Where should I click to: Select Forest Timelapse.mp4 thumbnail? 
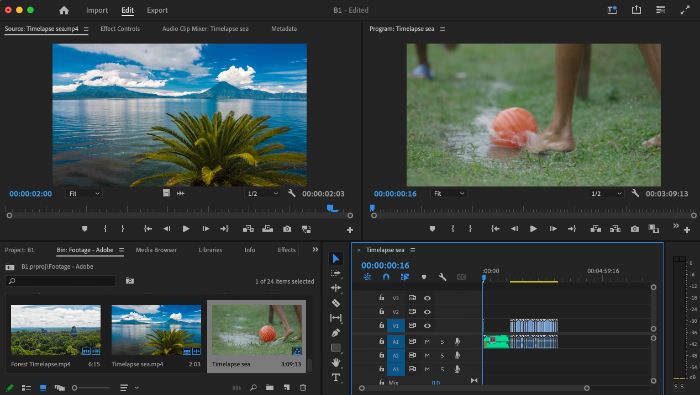point(56,330)
